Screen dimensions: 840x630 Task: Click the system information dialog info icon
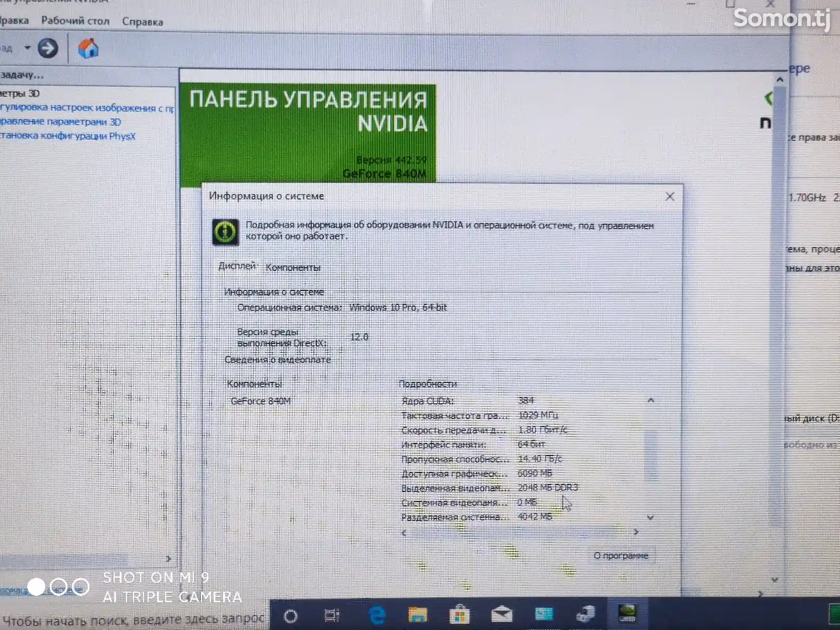[x=226, y=232]
